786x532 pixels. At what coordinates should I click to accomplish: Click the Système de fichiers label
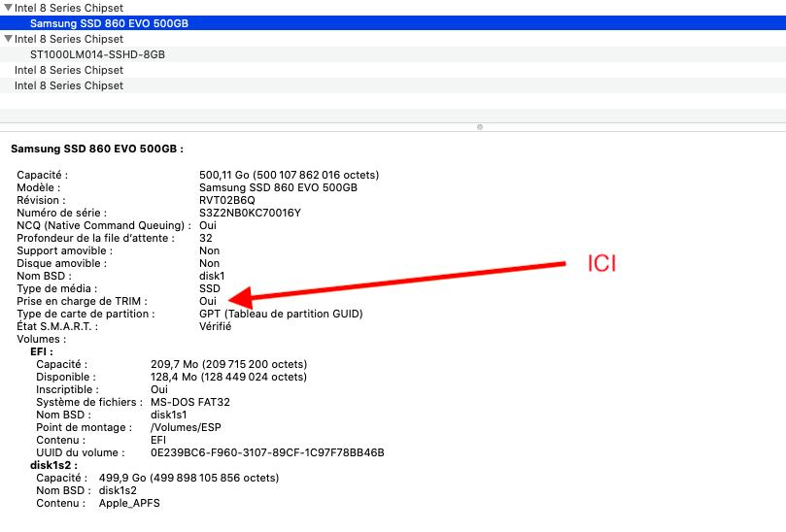89,402
